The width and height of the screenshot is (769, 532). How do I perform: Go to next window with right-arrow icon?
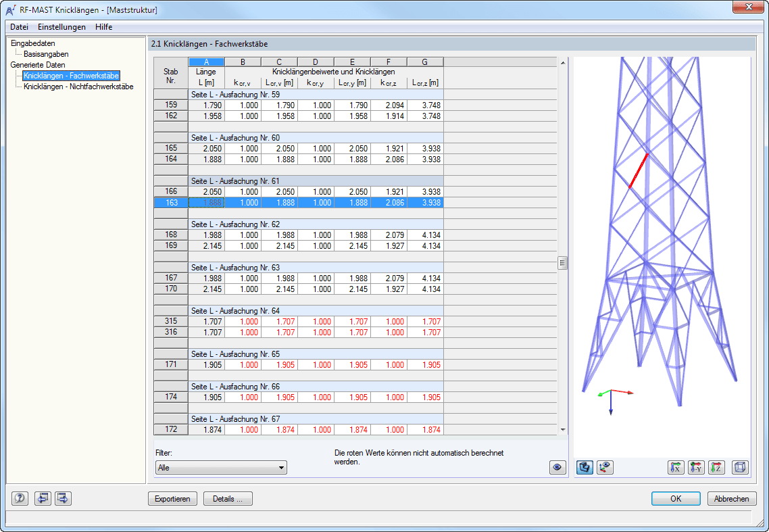point(63,498)
